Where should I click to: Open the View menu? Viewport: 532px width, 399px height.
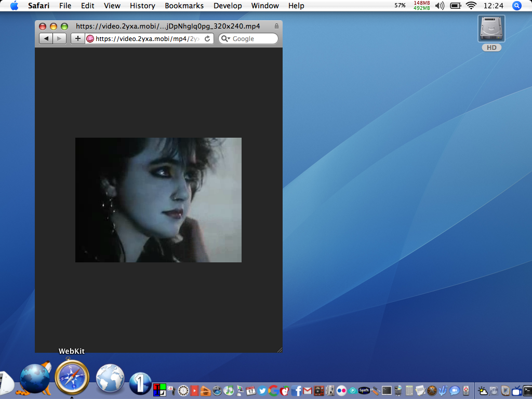tap(112, 6)
